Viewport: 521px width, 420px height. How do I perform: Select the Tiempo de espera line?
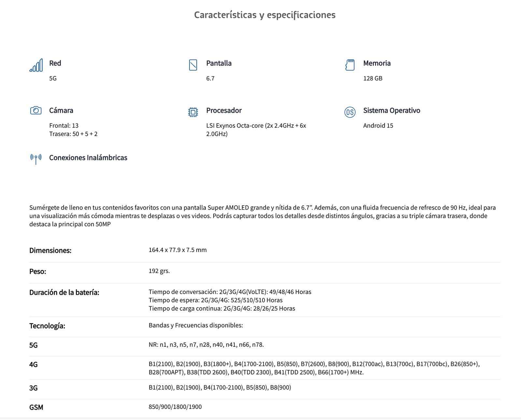[216, 300]
